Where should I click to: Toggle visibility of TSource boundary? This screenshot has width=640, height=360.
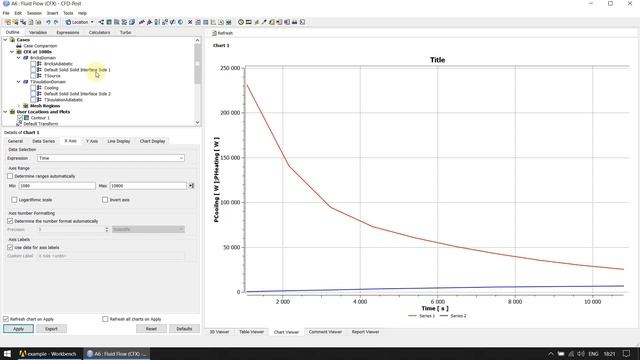33,76
